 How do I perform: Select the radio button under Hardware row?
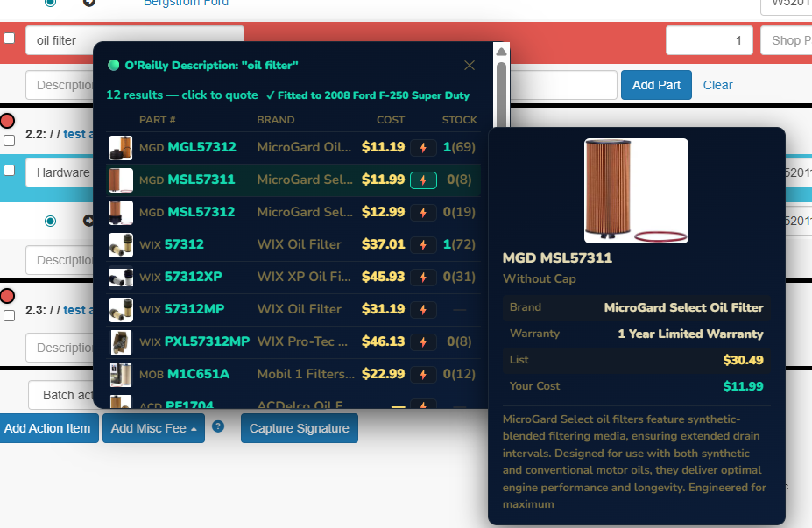(x=50, y=221)
